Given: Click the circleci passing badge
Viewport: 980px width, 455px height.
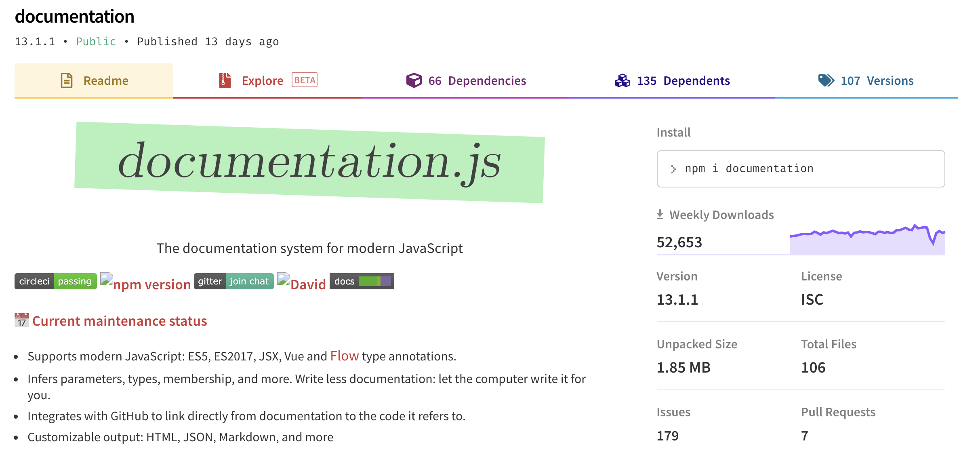Looking at the screenshot, I should coord(56,281).
